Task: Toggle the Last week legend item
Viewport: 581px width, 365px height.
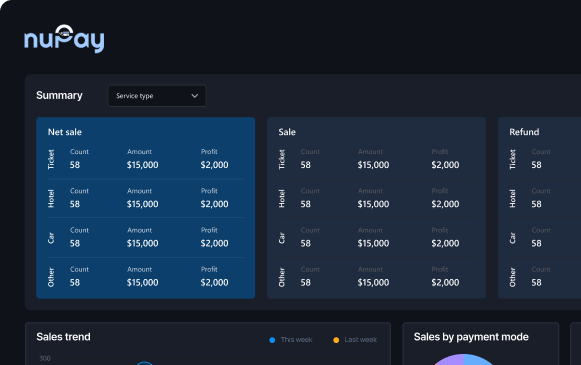Action: click(355, 340)
